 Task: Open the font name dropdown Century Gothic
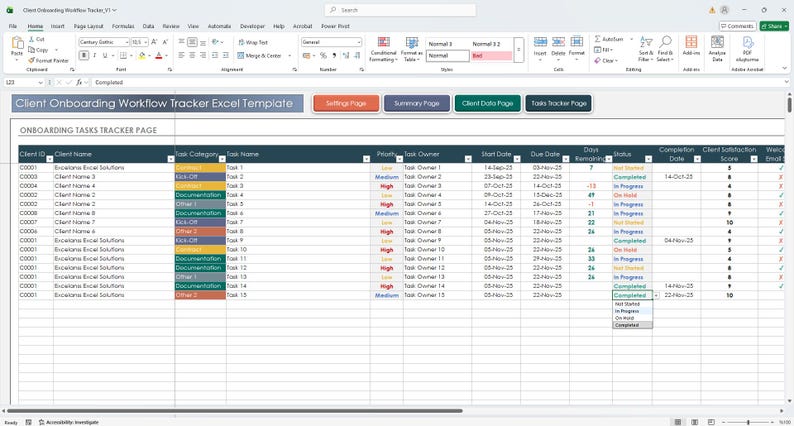tap(126, 42)
